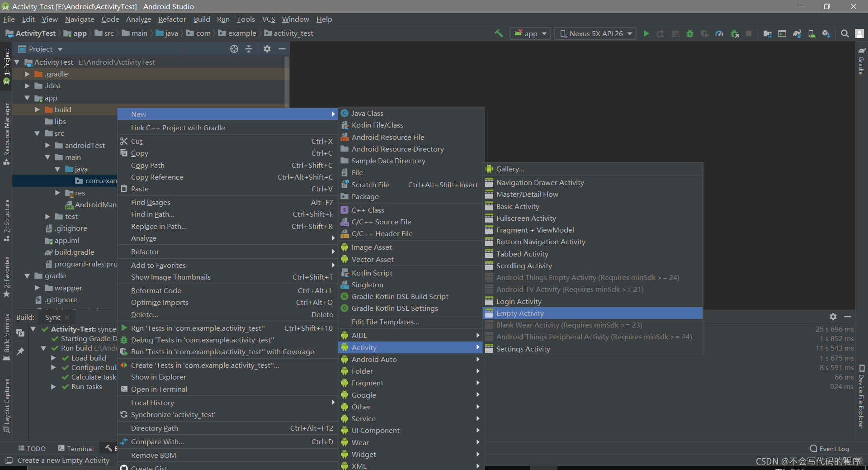Viewport: 868px width, 470px height.
Task: Select Empty Activity from the list
Action: 593,313
